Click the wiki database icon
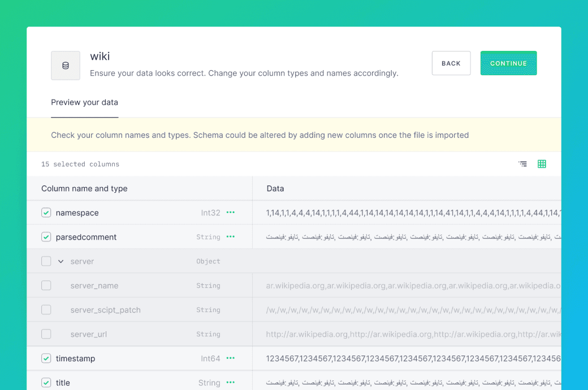Screen dimensions: 588x390 66,66
